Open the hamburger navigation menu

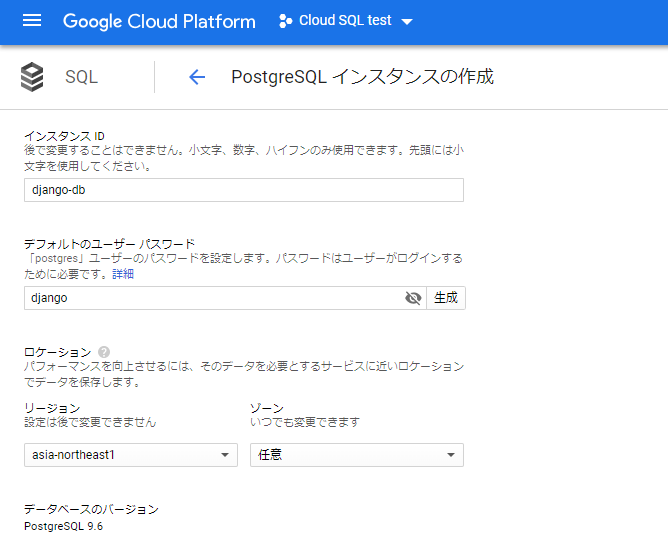click(32, 21)
